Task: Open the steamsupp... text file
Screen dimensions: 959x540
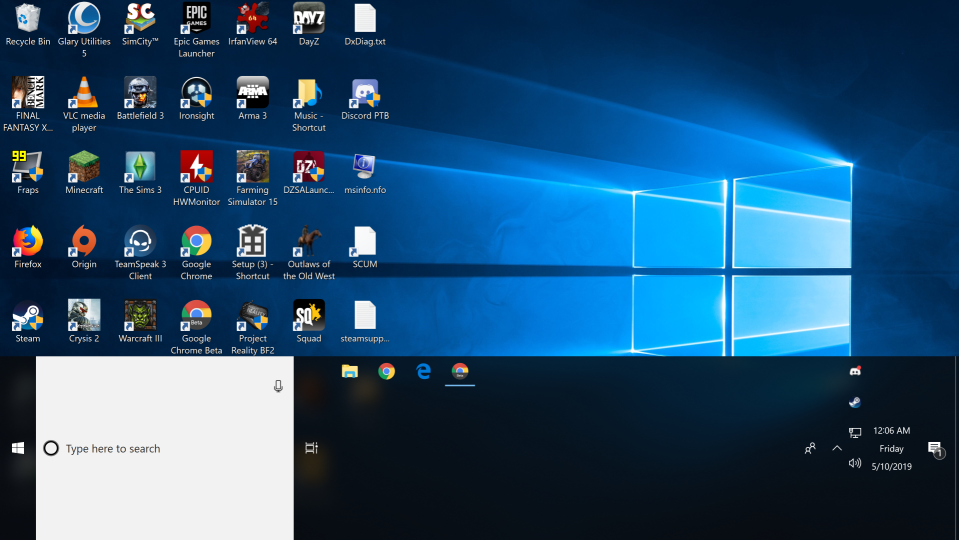Action: [365, 321]
